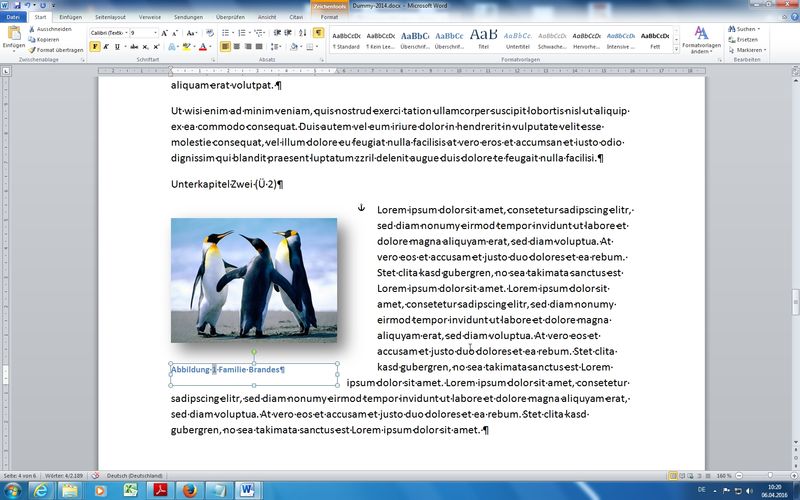
Task: Switch to the Einfügen ribbon tab
Action: point(70,17)
